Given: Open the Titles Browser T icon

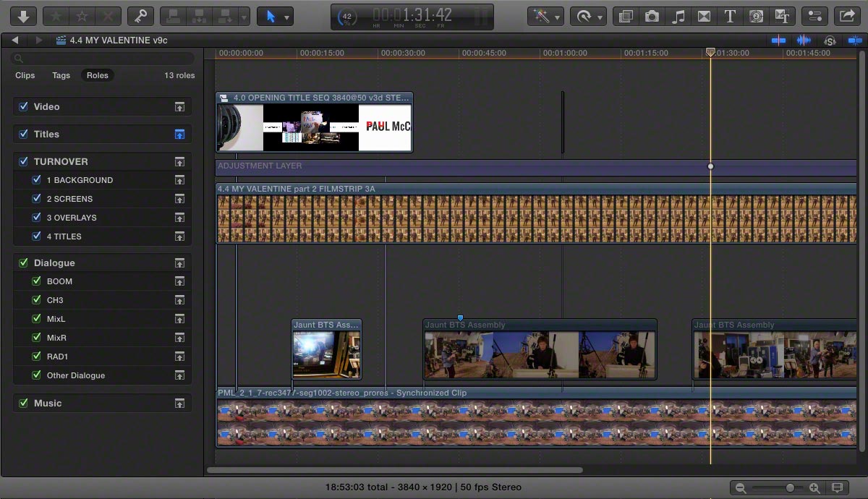Looking at the screenshot, I should click(730, 16).
